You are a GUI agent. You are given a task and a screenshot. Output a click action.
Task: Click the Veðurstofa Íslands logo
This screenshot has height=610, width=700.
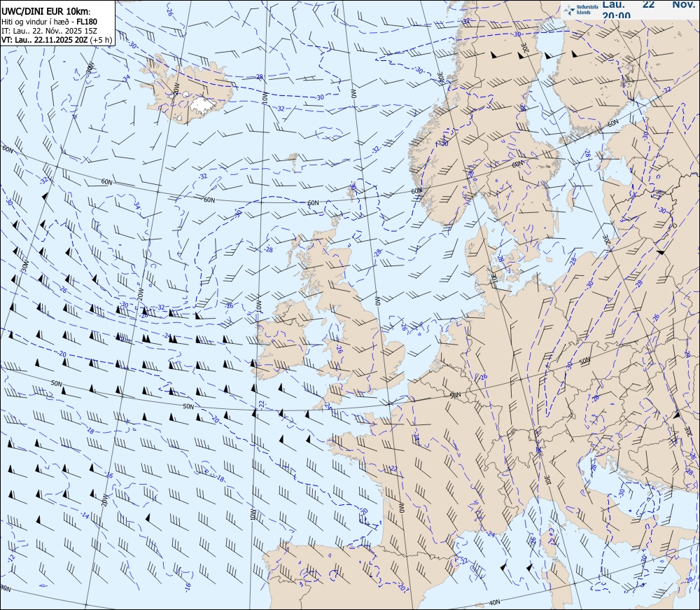click(581, 10)
